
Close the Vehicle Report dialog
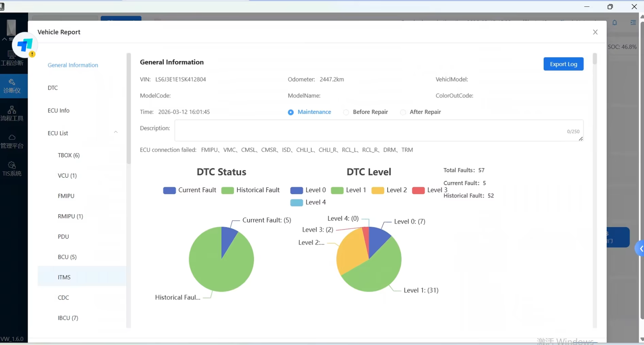click(595, 32)
